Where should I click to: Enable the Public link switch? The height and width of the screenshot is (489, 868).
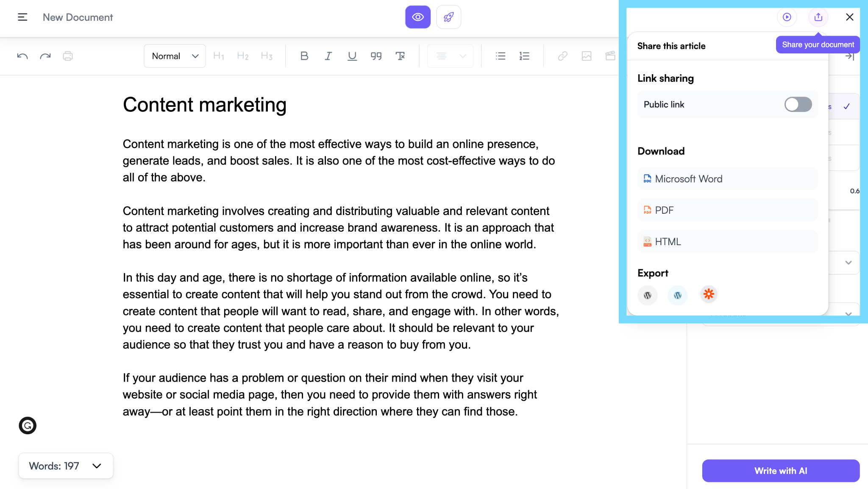pos(798,104)
